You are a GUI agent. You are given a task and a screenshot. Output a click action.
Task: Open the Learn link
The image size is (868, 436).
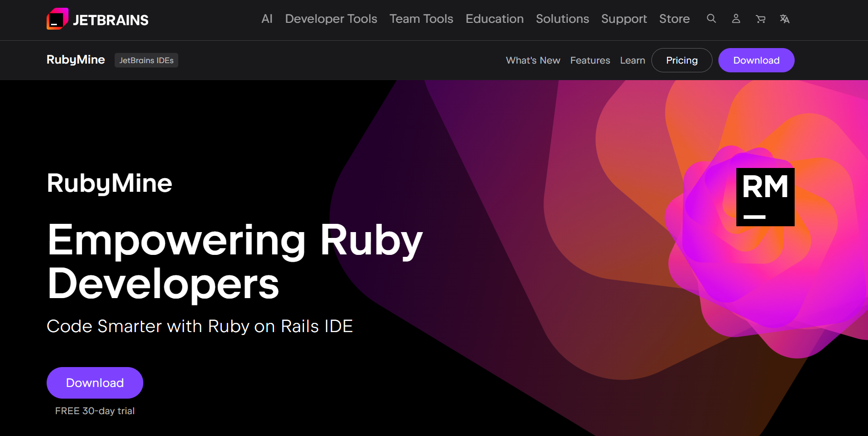[x=632, y=60]
